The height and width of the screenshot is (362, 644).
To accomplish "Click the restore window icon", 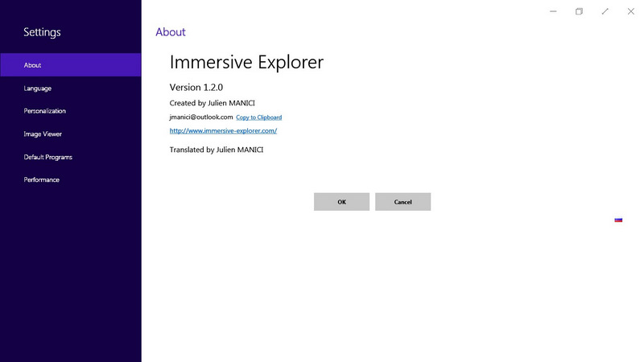I will tap(579, 11).
